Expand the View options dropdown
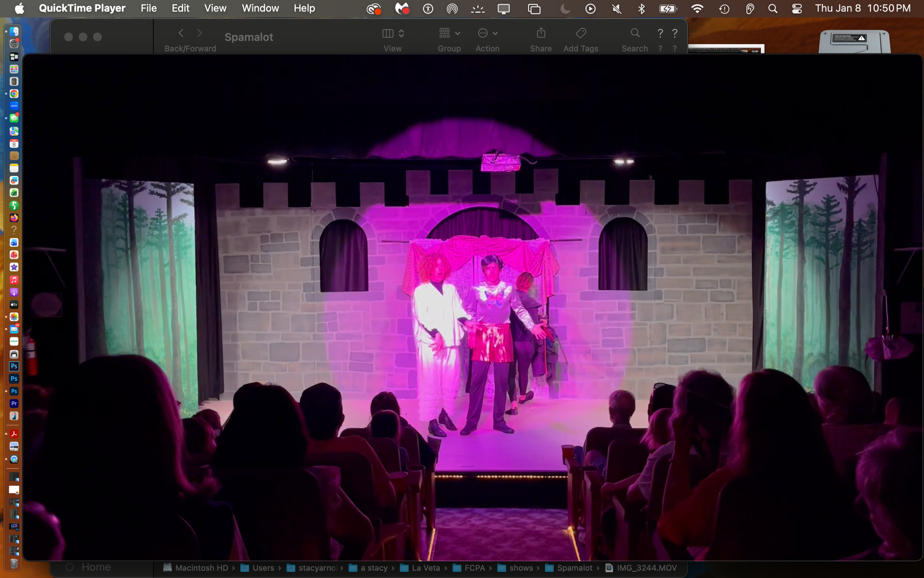The width and height of the screenshot is (924, 578). click(x=393, y=33)
